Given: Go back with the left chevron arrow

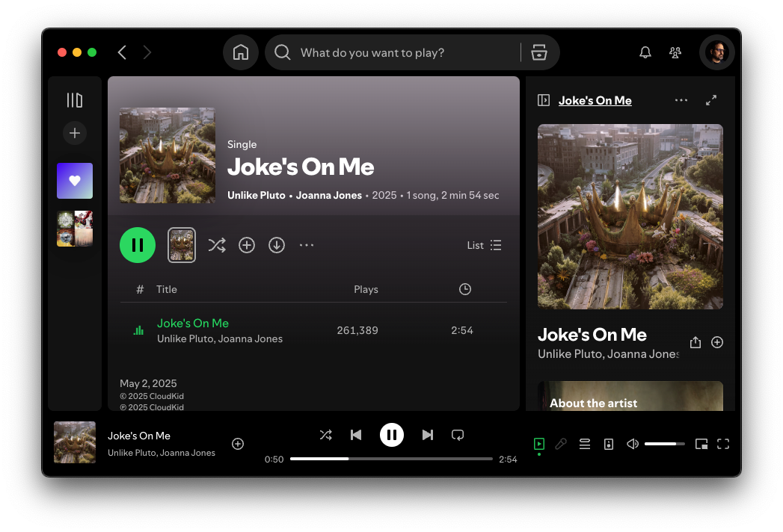Looking at the screenshot, I should (x=122, y=52).
